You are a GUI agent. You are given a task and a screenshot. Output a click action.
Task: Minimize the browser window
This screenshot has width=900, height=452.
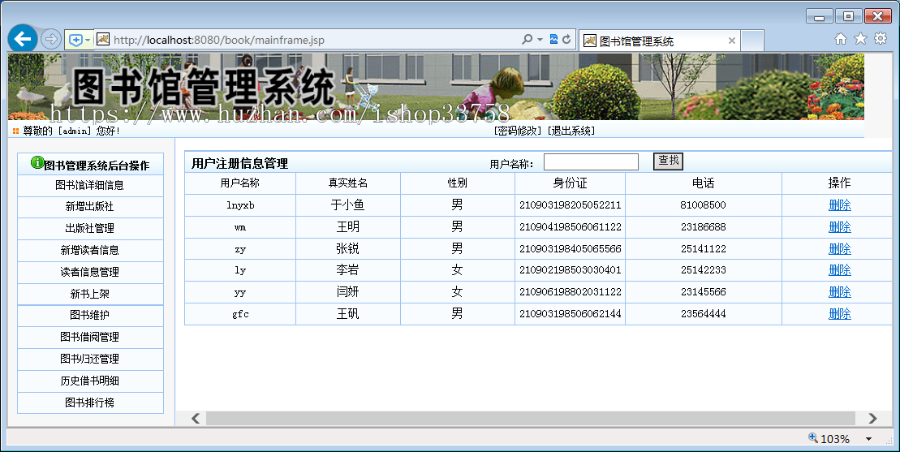click(x=820, y=16)
